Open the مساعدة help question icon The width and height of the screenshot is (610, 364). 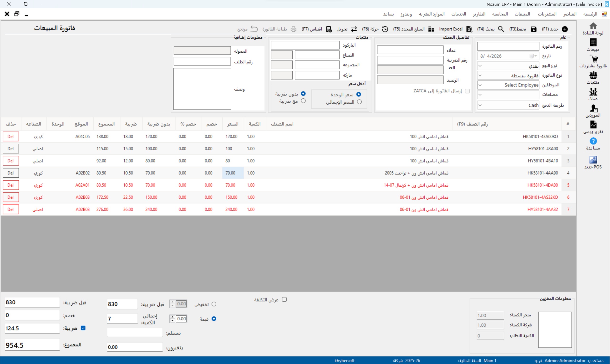point(593,141)
